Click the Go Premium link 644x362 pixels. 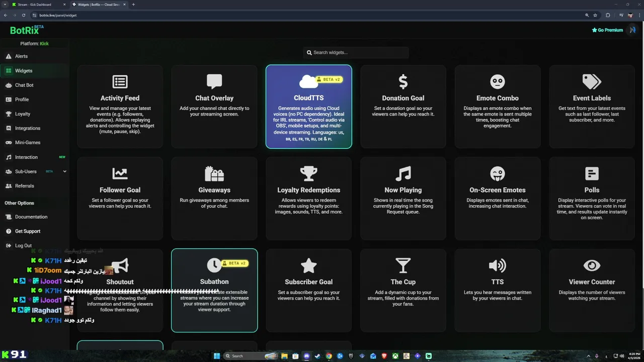coord(607,30)
